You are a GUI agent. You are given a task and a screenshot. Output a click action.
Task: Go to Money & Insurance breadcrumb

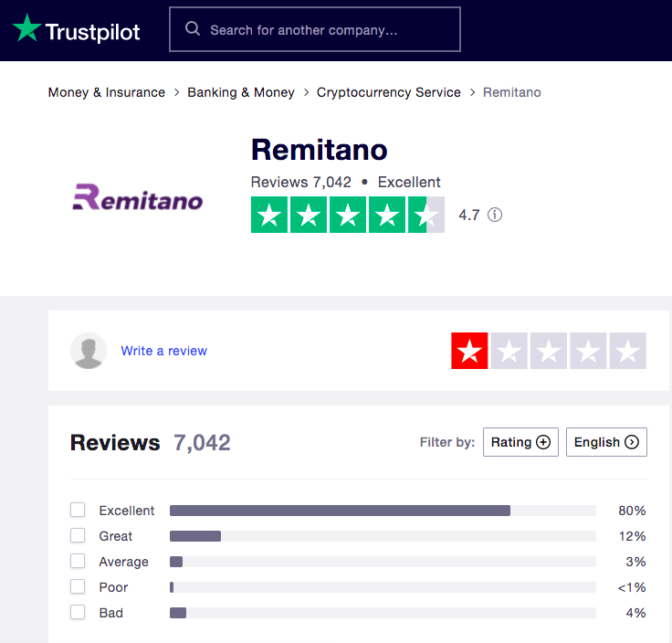(x=106, y=92)
